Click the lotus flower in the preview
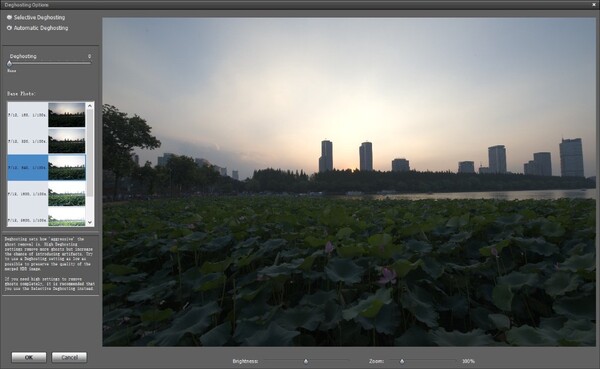This screenshot has height=369, width=600. pyautogui.click(x=387, y=276)
